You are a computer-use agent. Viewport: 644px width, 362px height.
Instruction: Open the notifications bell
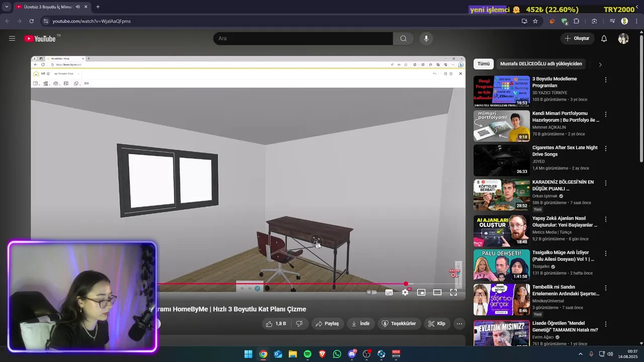click(604, 39)
